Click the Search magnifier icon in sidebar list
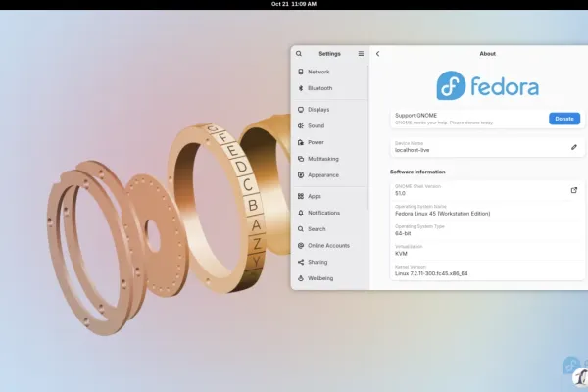The image size is (588, 392). coord(301,229)
